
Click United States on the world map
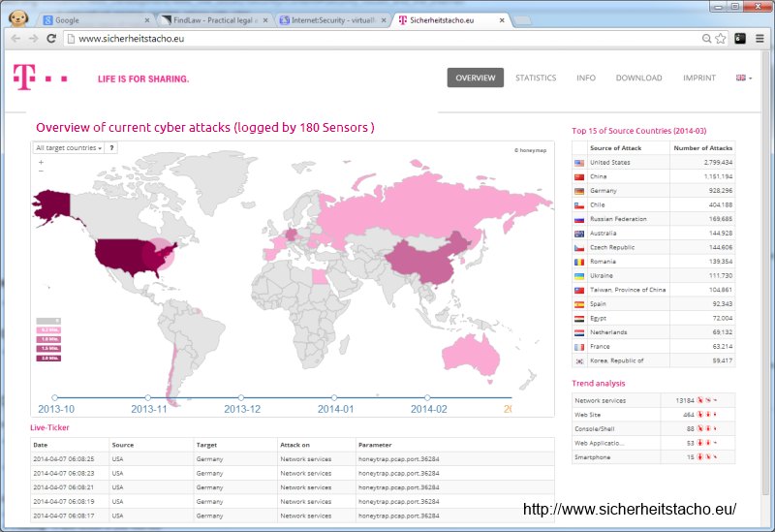121,255
